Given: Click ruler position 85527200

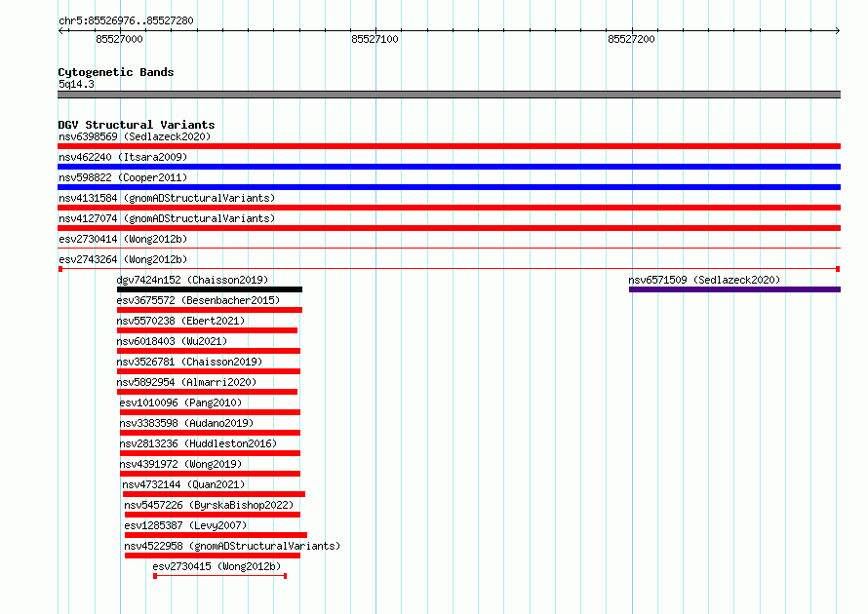Looking at the screenshot, I should pyautogui.click(x=631, y=39).
